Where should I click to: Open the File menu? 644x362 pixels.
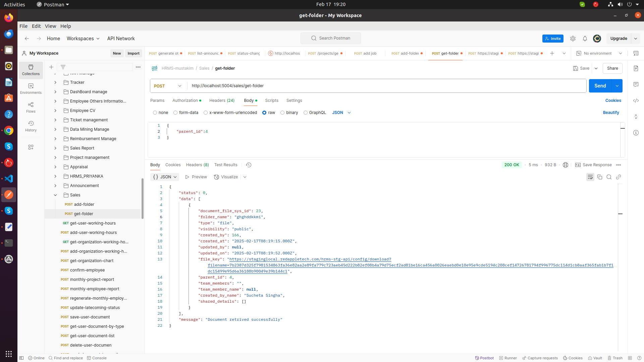click(23, 26)
